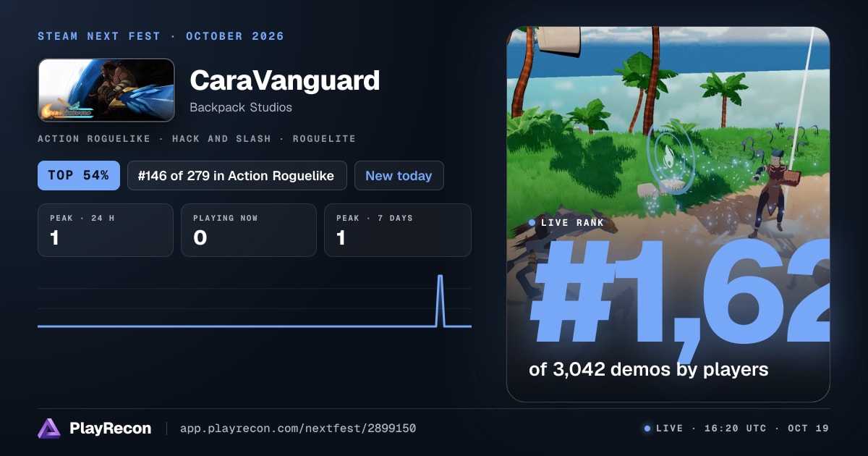Select the Peak 24 H stat card
This screenshot has width=868, height=456.
[x=106, y=230]
